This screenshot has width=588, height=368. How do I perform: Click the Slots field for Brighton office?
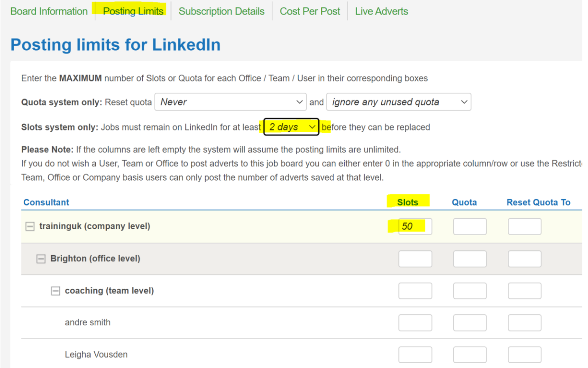415,259
